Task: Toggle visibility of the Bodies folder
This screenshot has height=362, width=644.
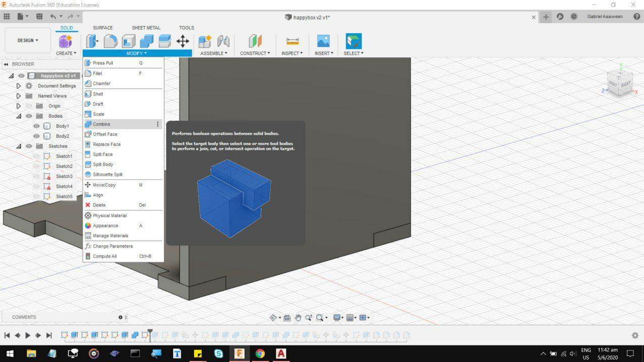Action: [29, 116]
